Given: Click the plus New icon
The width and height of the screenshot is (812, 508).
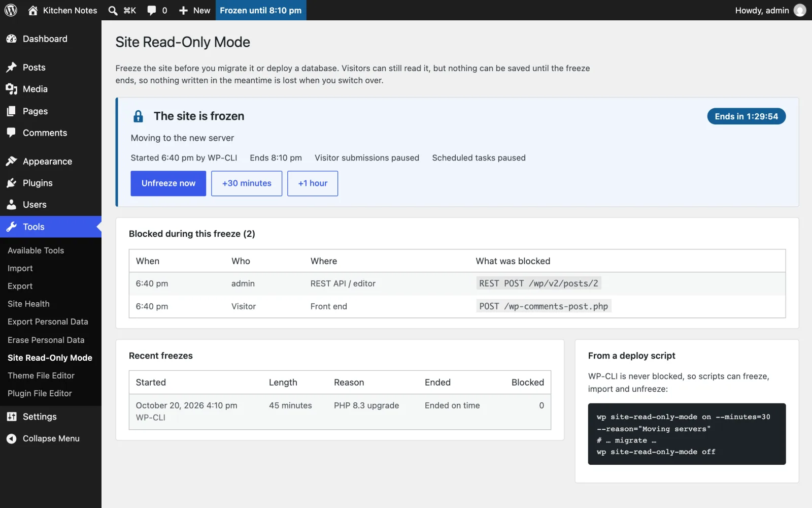Looking at the screenshot, I should [183, 10].
